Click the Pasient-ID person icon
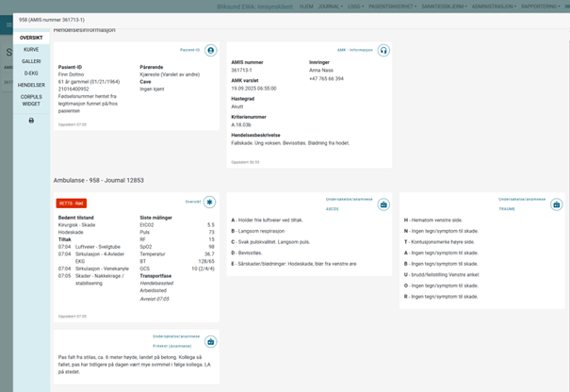 coord(210,50)
